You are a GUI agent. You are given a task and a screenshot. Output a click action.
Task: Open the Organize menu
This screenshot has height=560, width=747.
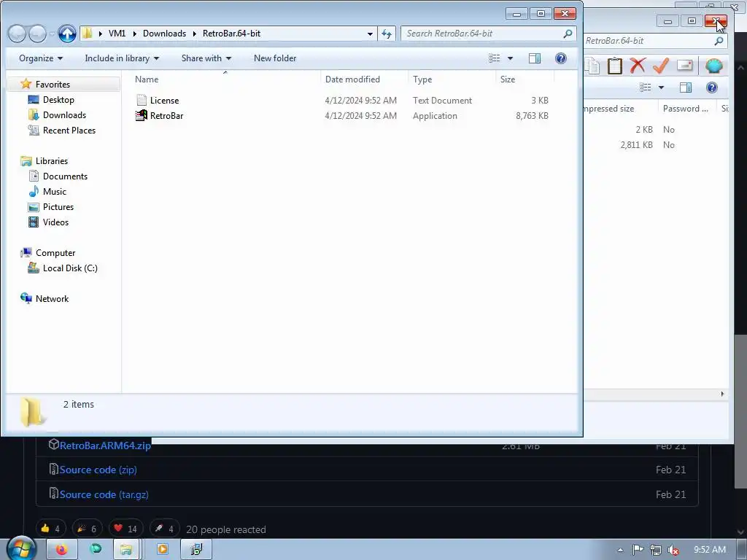[x=41, y=58]
